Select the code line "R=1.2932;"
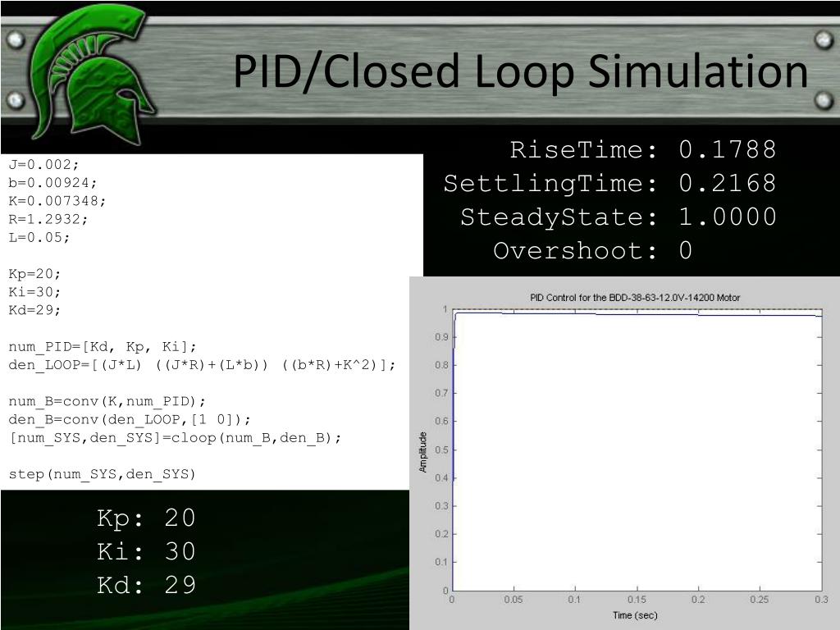 pyautogui.click(x=48, y=219)
